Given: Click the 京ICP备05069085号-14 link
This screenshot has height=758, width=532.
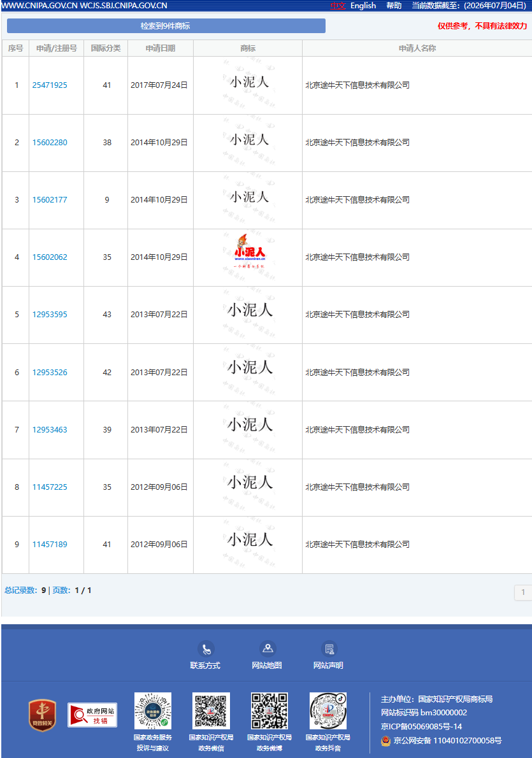Looking at the screenshot, I should click(421, 727).
